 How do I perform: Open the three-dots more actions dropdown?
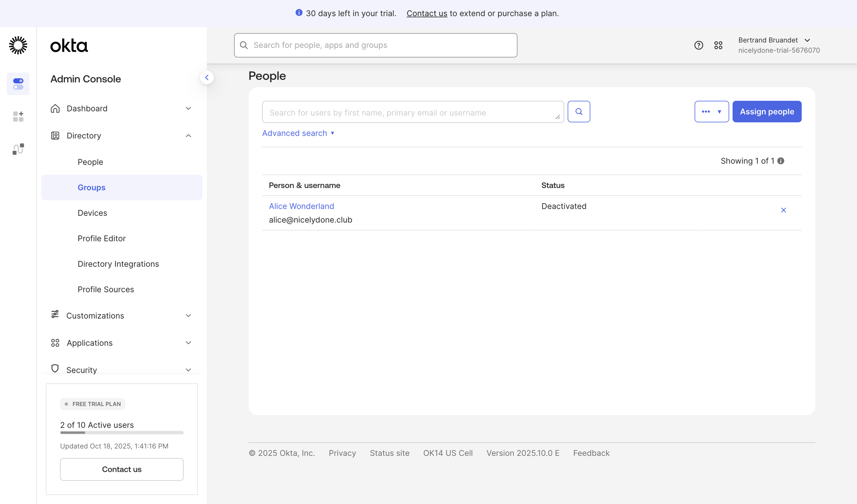711,112
